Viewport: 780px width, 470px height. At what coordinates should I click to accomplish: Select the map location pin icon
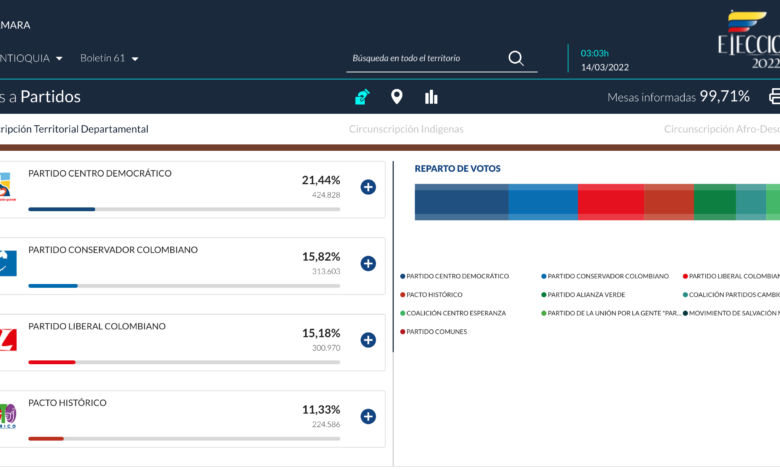(x=397, y=97)
